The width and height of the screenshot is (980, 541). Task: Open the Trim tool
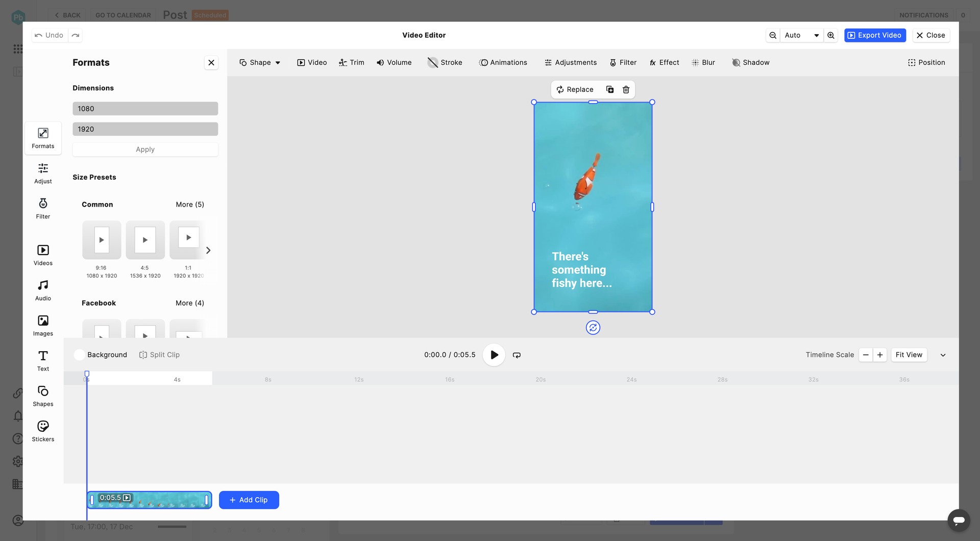(x=352, y=63)
